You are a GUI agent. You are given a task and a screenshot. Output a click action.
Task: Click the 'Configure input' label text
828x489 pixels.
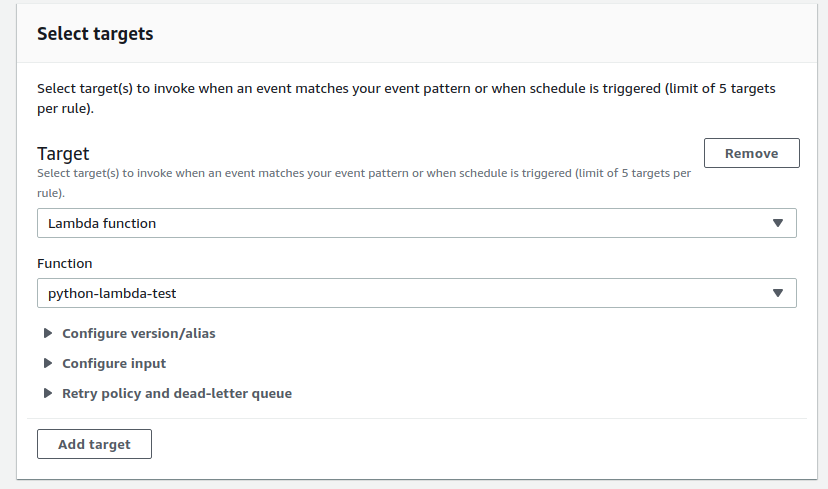114,363
